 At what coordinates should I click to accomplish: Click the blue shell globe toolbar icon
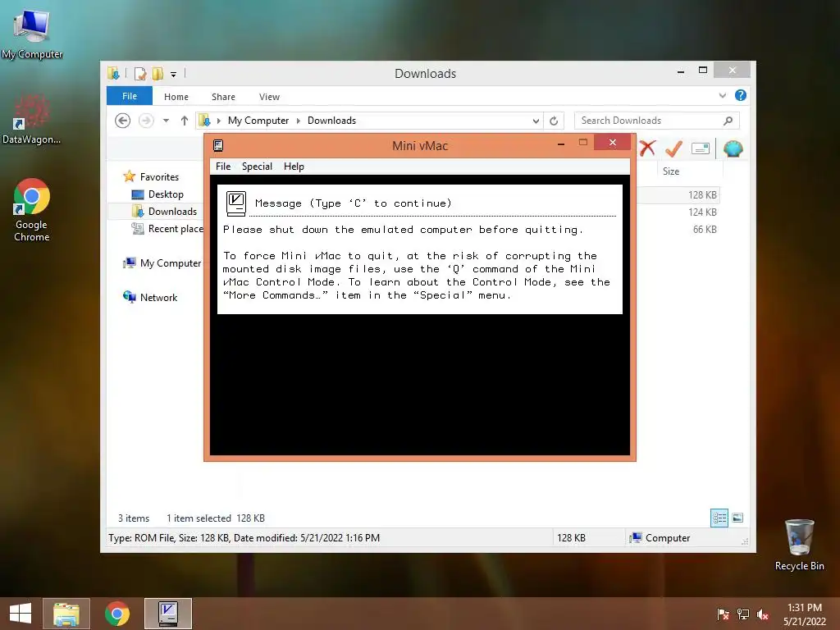tap(733, 148)
